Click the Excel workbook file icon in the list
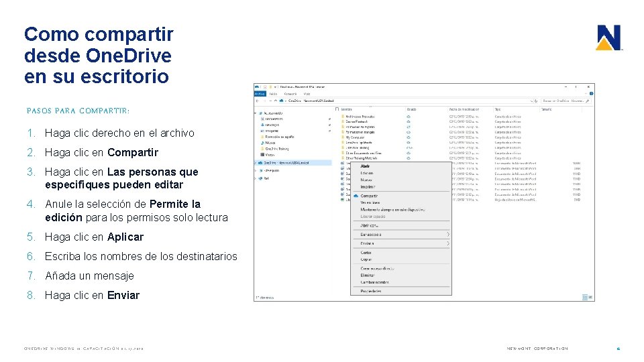The width and height of the screenshot is (644, 362). click(x=343, y=200)
